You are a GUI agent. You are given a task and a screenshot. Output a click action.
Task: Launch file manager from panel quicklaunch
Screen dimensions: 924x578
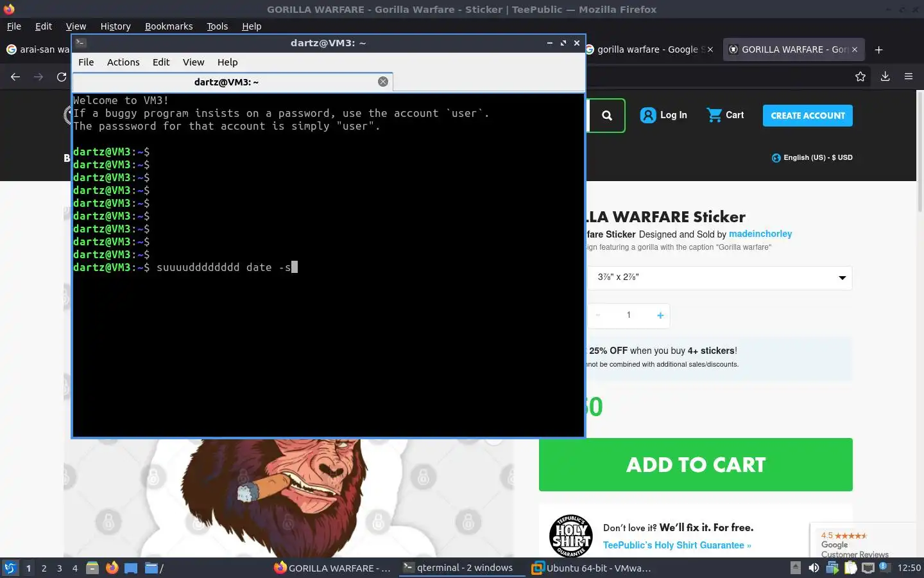point(92,568)
